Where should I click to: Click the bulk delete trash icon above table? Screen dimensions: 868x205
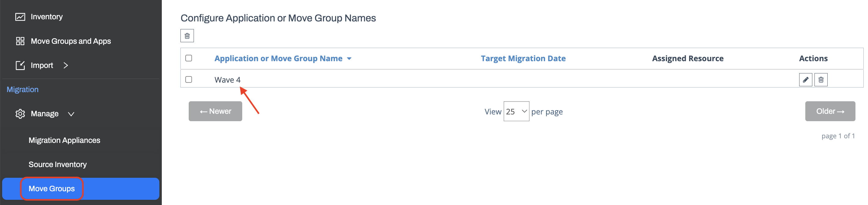pos(187,36)
